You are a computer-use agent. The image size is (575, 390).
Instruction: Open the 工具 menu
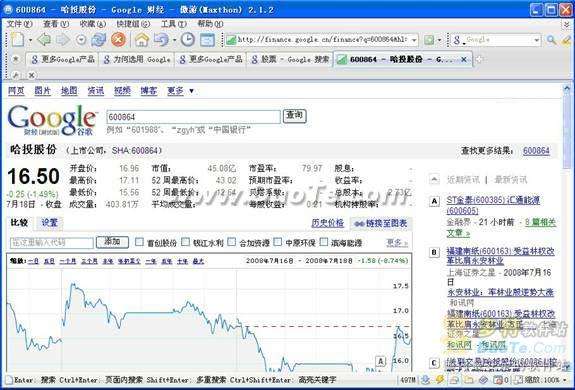tap(173, 24)
